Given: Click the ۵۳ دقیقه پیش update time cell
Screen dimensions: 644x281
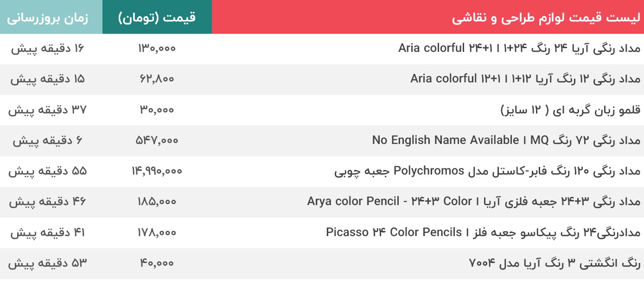Looking at the screenshot, I should click(48, 263).
